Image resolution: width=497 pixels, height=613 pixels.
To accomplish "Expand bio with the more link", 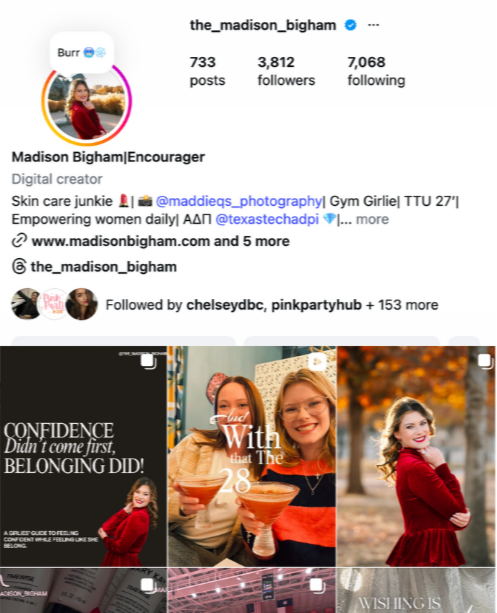I will click(x=372, y=219).
